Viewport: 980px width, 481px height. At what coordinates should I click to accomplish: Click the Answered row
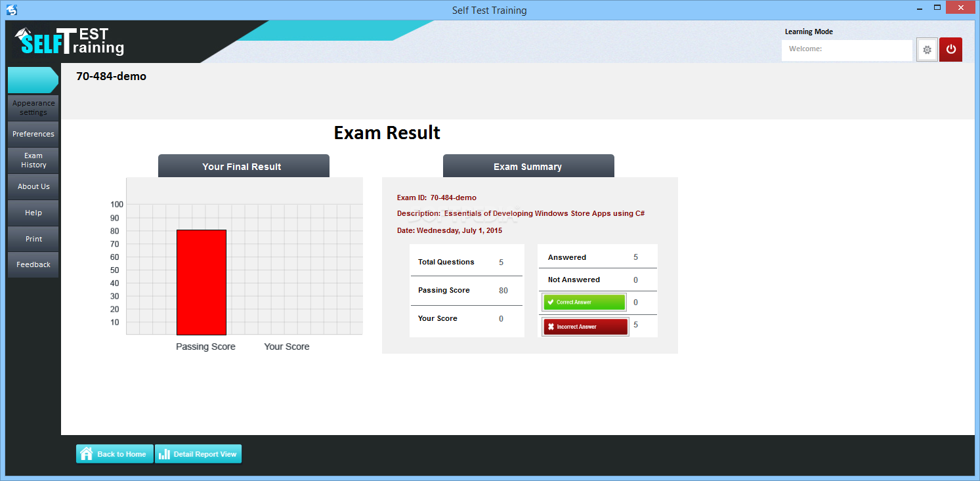pyautogui.click(x=597, y=257)
